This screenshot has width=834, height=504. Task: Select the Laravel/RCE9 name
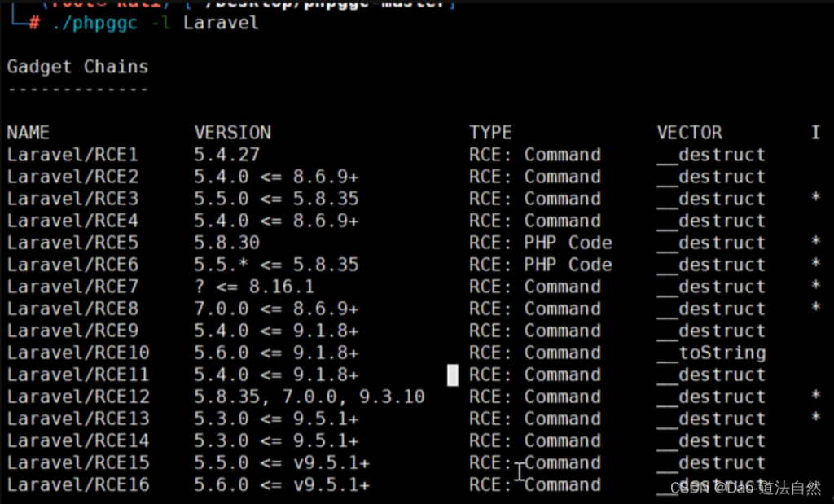tap(72, 331)
